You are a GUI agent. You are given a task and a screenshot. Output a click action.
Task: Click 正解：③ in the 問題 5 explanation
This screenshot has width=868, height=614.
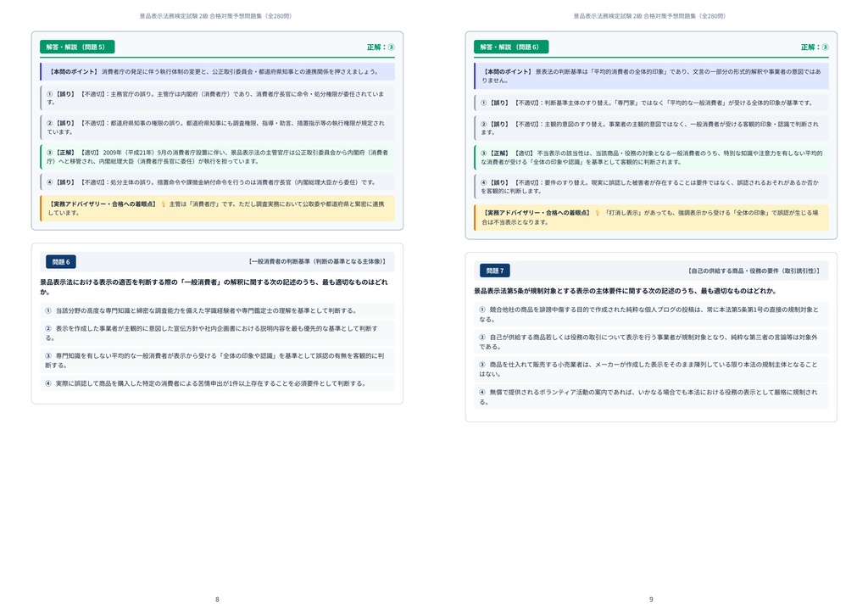381,47
